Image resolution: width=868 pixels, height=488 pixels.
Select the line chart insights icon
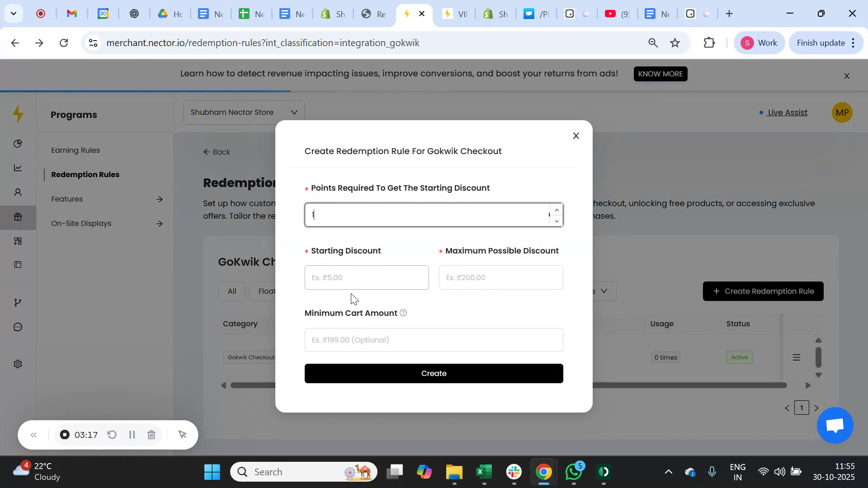18,168
